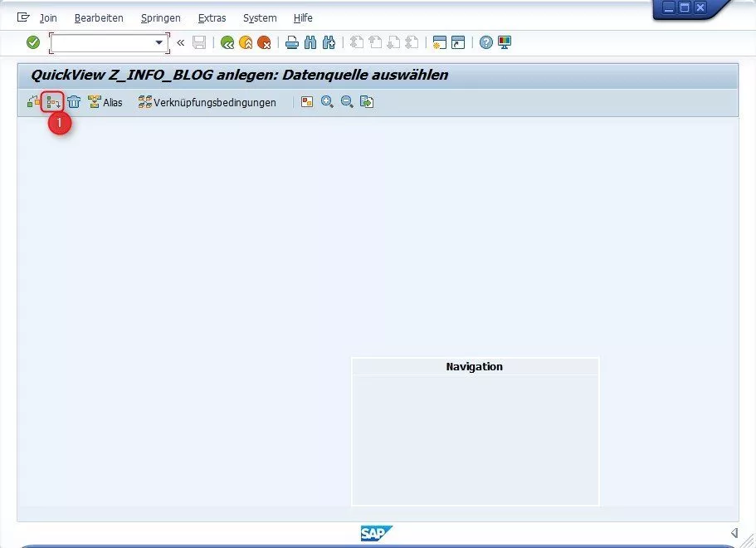
Task: Click the green Back arrow icon
Action: [227, 42]
